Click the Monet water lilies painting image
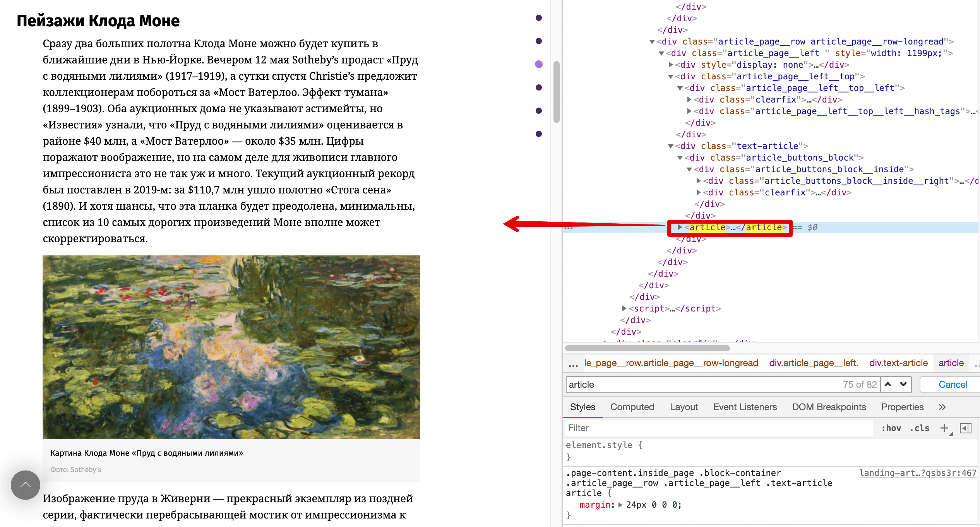 pos(231,347)
